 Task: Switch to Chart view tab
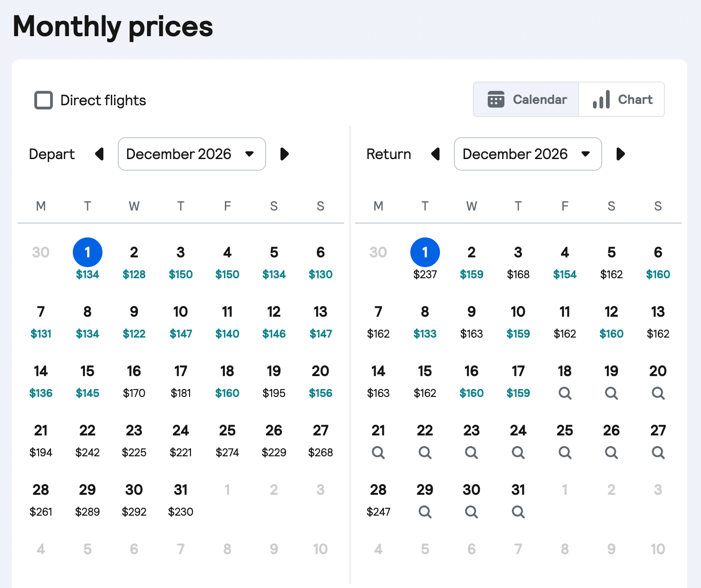(x=622, y=99)
